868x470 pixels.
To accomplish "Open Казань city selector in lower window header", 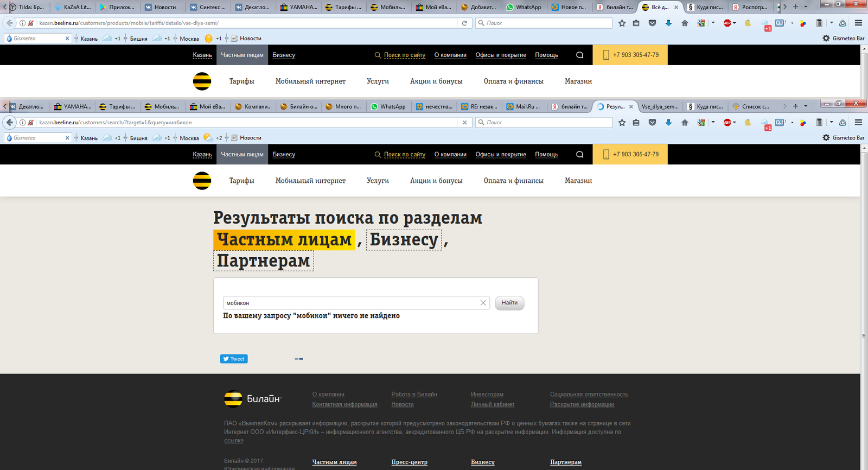I will tap(202, 155).
